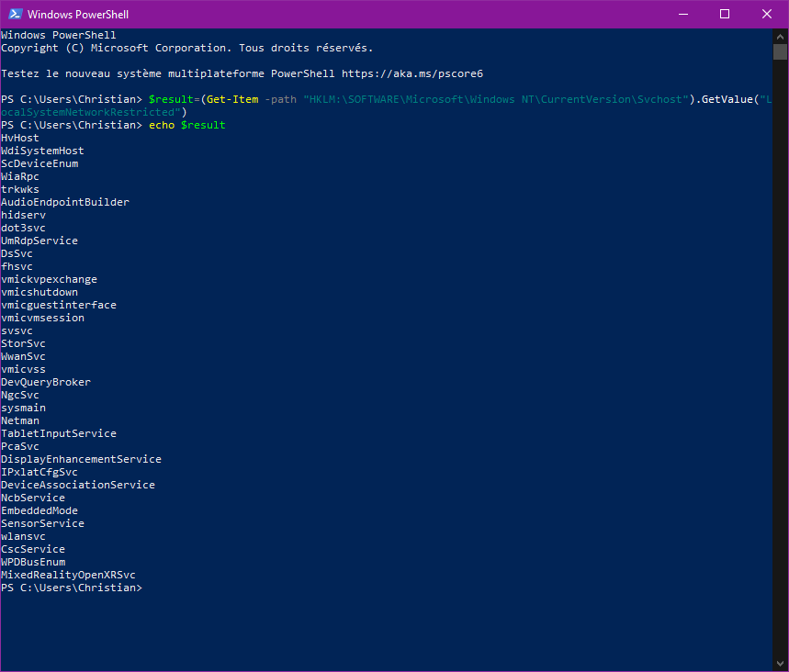Image resolution: width=789 pixels, height=672 pixels.
Task: Click the vmicguestinterface output line
Action: point(59,305)
